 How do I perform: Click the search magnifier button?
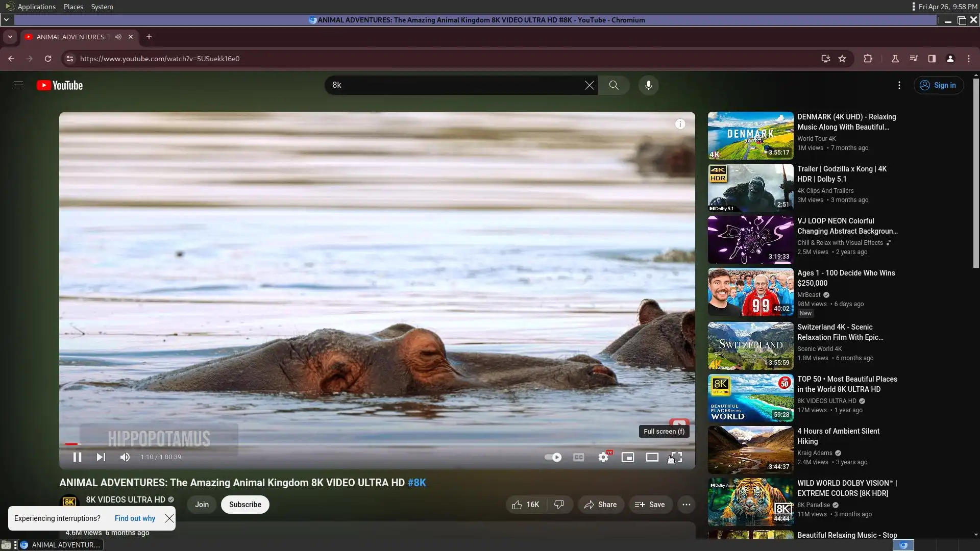tap(614, 85)
